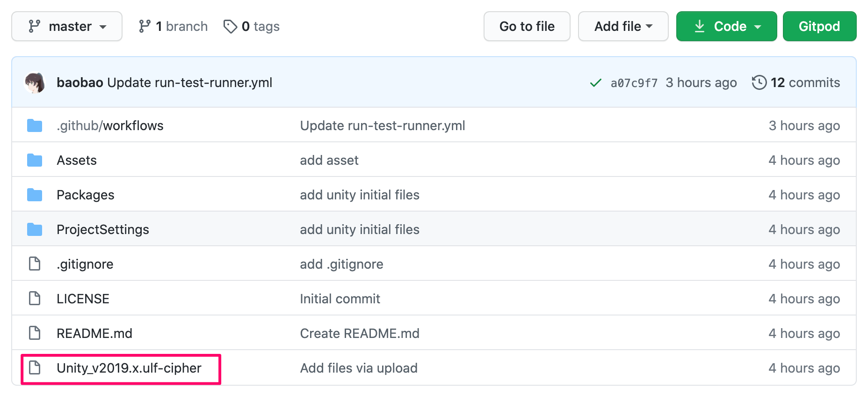Screen dimensions: 868x396
Task: Click the Assets folder icon
Action: pyautogui.click(x=35, y=161)
